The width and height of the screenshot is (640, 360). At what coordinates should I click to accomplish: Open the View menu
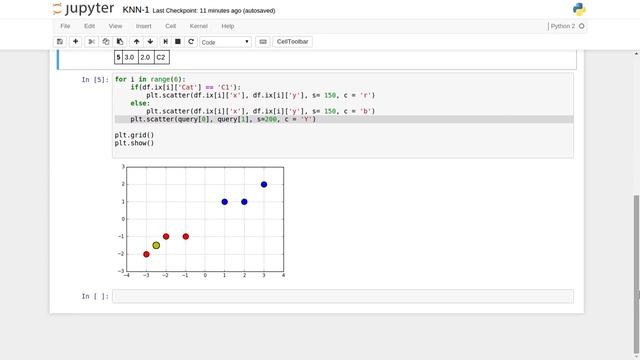click(x=115, y=26)
